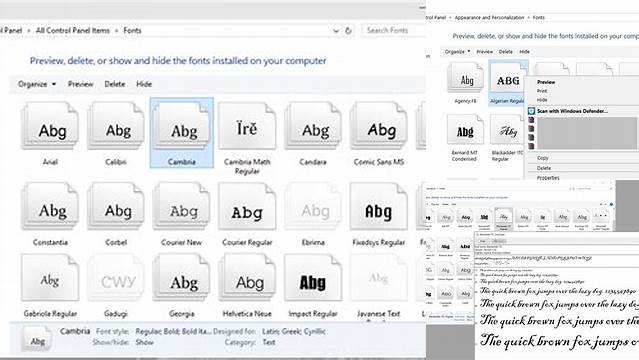Select the Comic Sans MS font icon

click(379, 126)
